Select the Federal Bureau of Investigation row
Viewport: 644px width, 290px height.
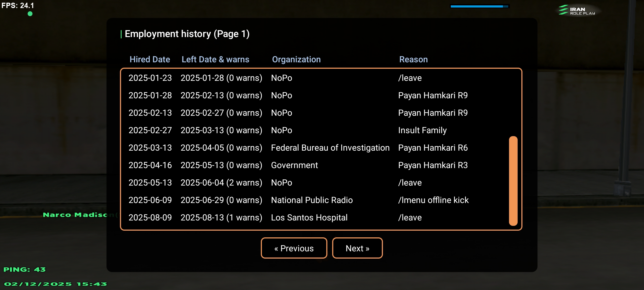point(330,148)
